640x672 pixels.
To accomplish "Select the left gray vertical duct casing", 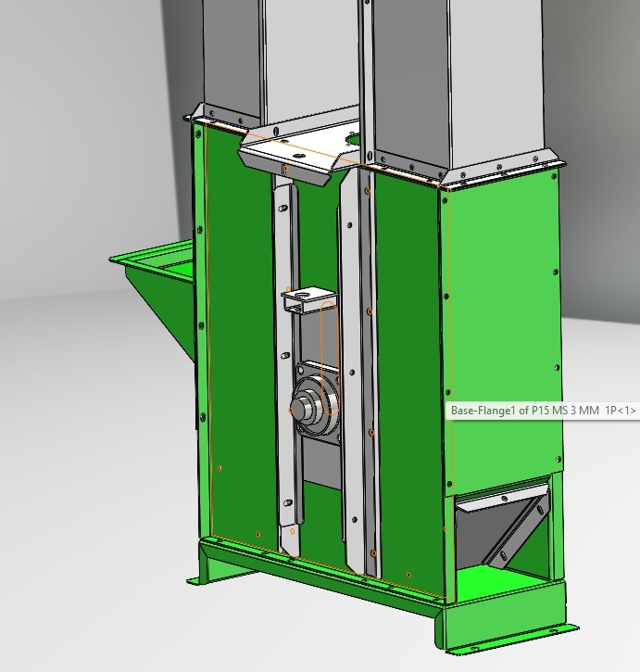I will 232,56.
